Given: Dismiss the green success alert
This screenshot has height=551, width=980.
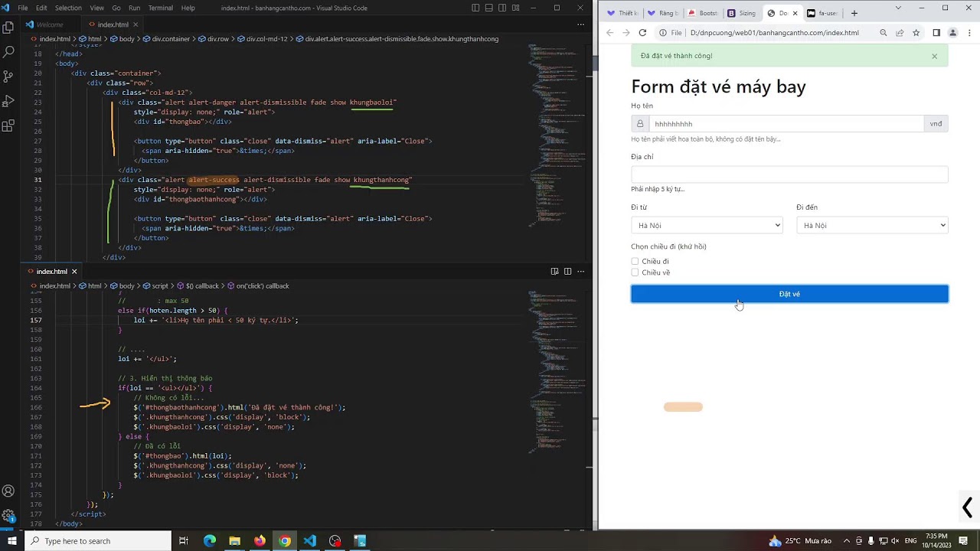Looking at the screenshot, I should (x=934, y=56).
